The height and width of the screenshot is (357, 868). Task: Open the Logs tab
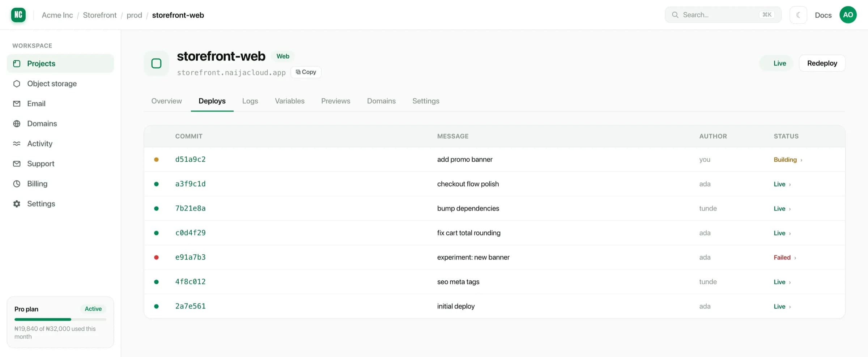pyautogui.click(x=250, y=101)
